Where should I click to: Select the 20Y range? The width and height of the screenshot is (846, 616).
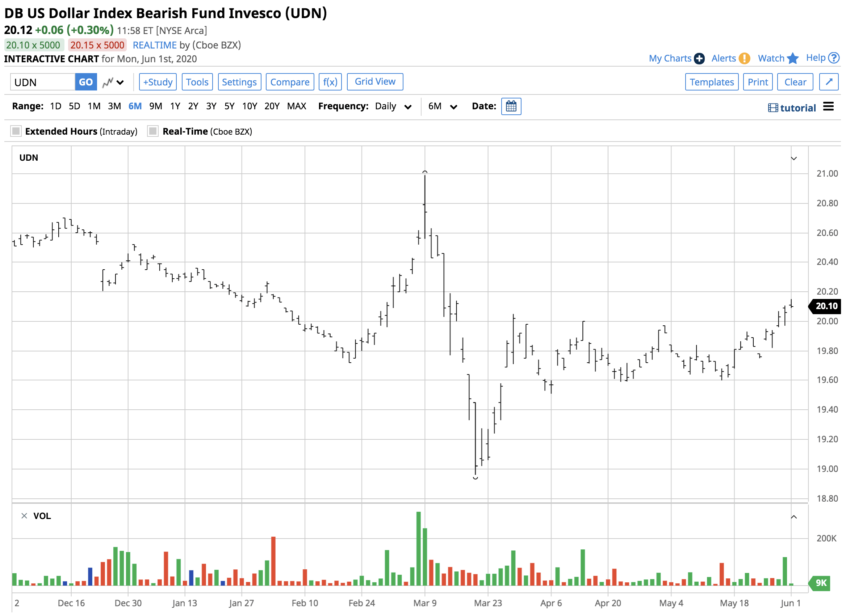pos(272,107)
